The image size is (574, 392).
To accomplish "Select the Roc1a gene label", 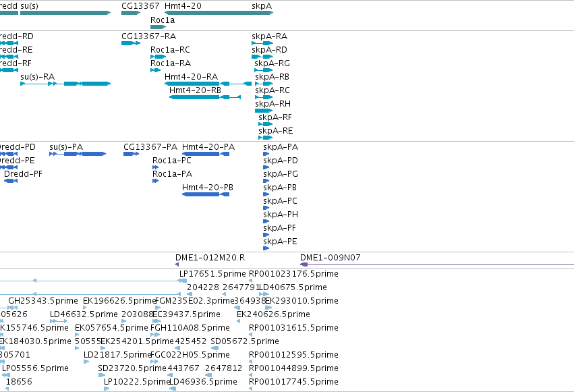I will [x=163, y=20].
